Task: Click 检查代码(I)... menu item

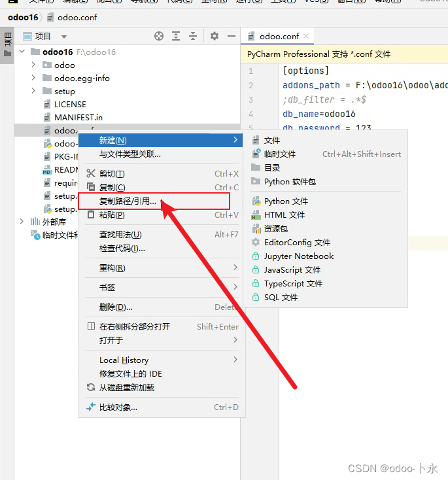Action: (160, 249)
